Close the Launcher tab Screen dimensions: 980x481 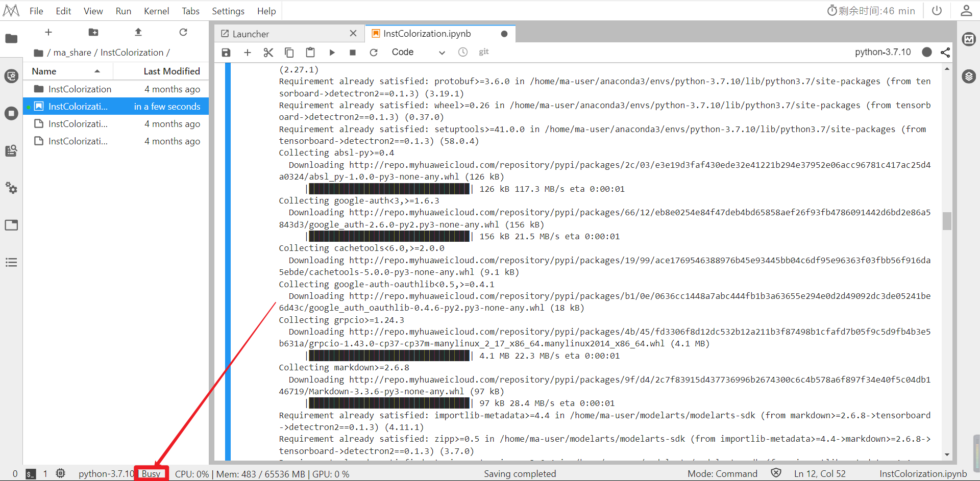(x=353, y=34)
